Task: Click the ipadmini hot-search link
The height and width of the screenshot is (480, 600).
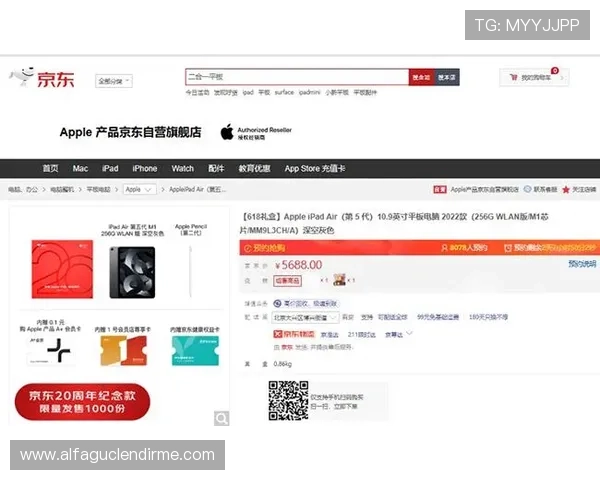Action: 309,92
